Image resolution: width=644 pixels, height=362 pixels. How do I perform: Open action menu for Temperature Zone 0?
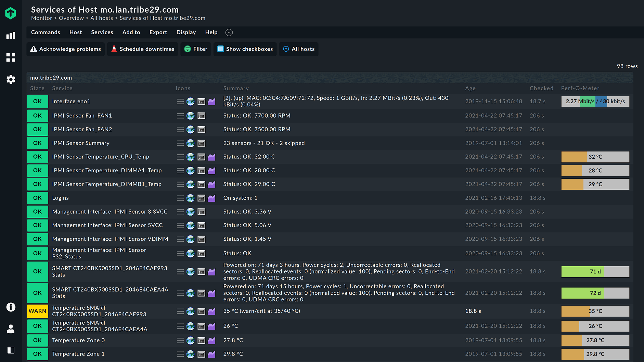(180, 340)
